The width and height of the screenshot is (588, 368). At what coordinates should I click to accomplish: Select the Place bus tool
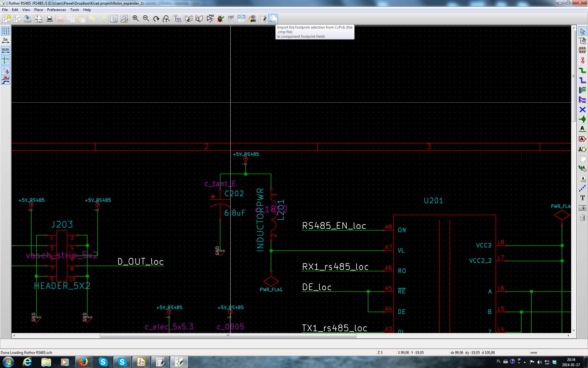tap(582, 80)
